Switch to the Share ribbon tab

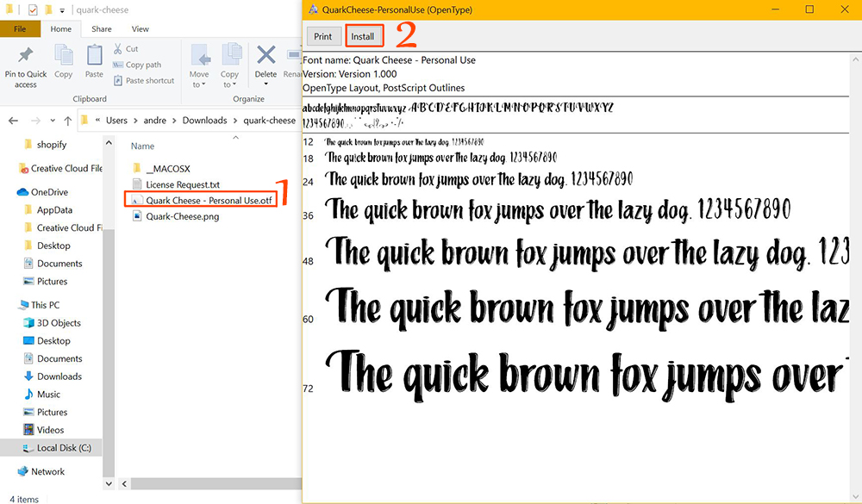click(x=102, y=28)
